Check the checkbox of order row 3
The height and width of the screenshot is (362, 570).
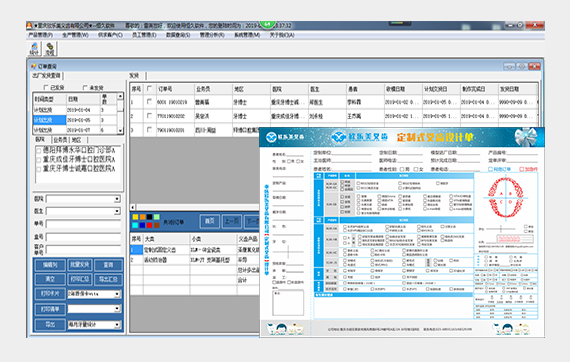pos(149,129)
